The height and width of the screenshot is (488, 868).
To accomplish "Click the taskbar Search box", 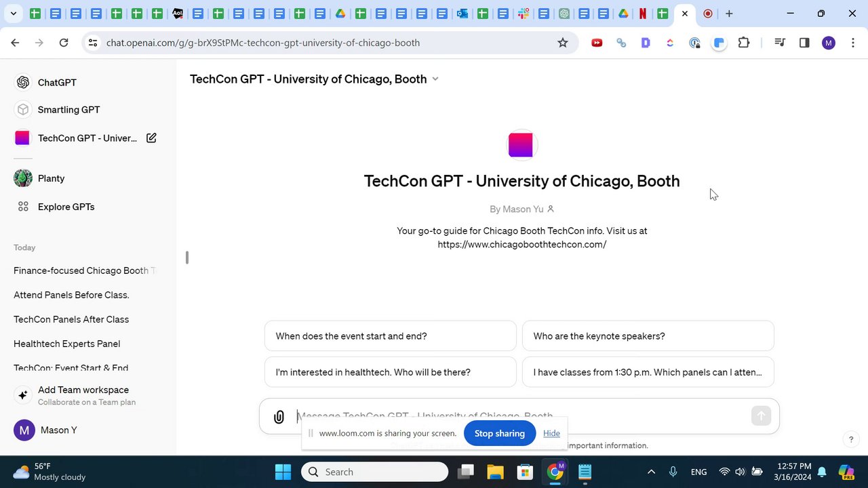I will click(374, 472).
